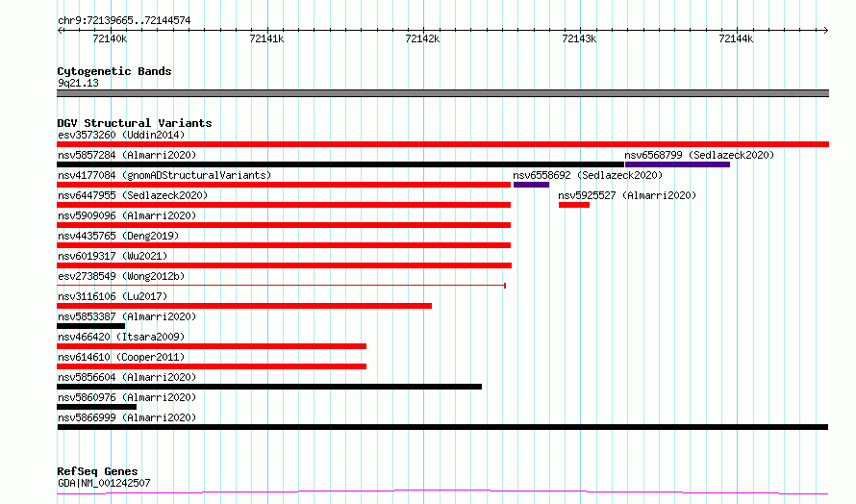
Task: Click the chr9:72139665..72144574 coordinates text
Action: (x=124, y=21)
